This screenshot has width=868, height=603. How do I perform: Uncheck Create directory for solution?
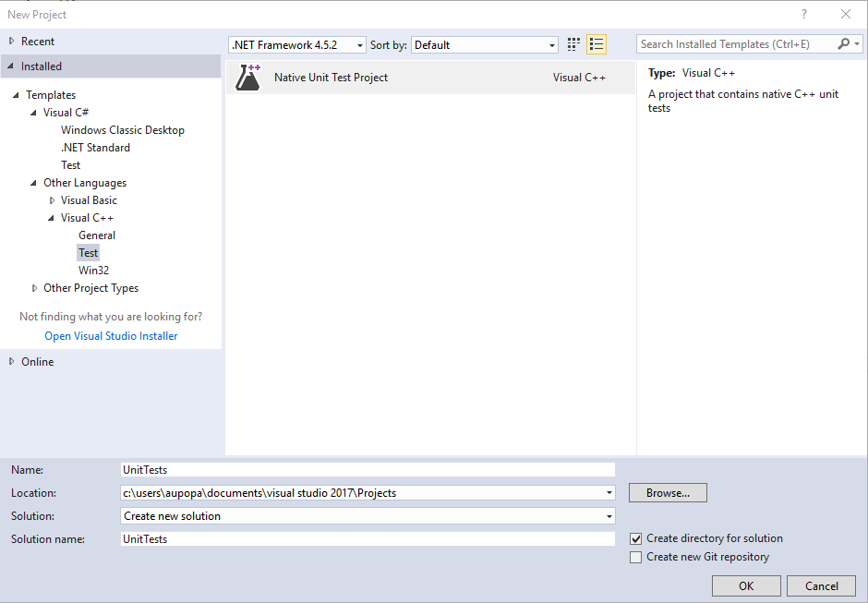(634, 537)
